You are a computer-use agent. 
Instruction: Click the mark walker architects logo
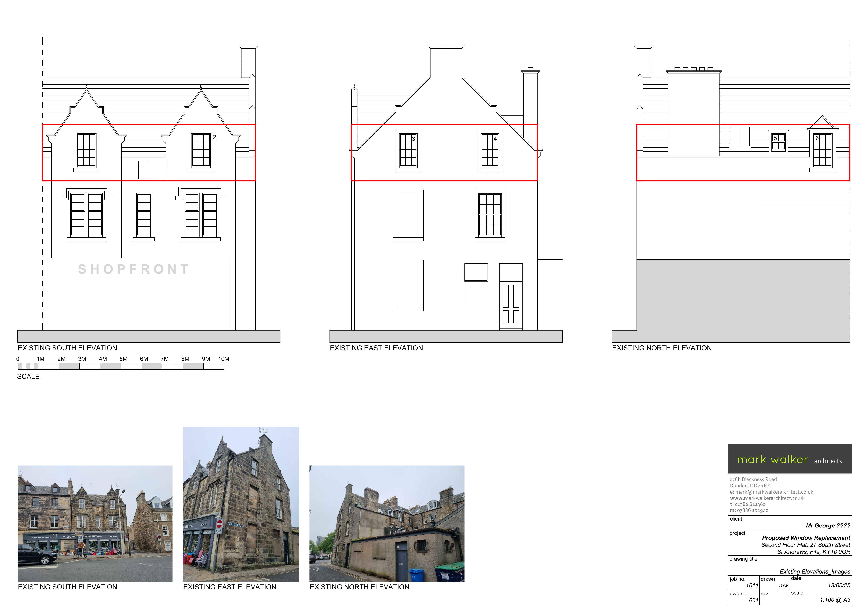[x=790, y=459]
